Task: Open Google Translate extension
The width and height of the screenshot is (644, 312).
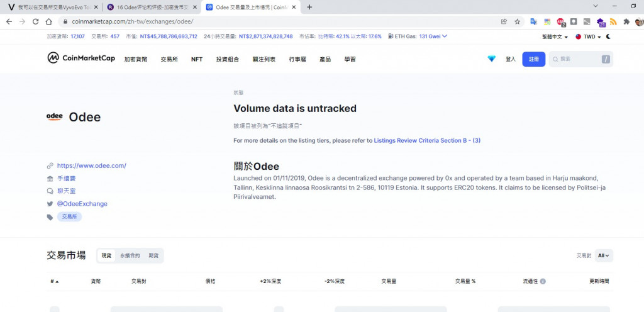Action: (533, 22)
